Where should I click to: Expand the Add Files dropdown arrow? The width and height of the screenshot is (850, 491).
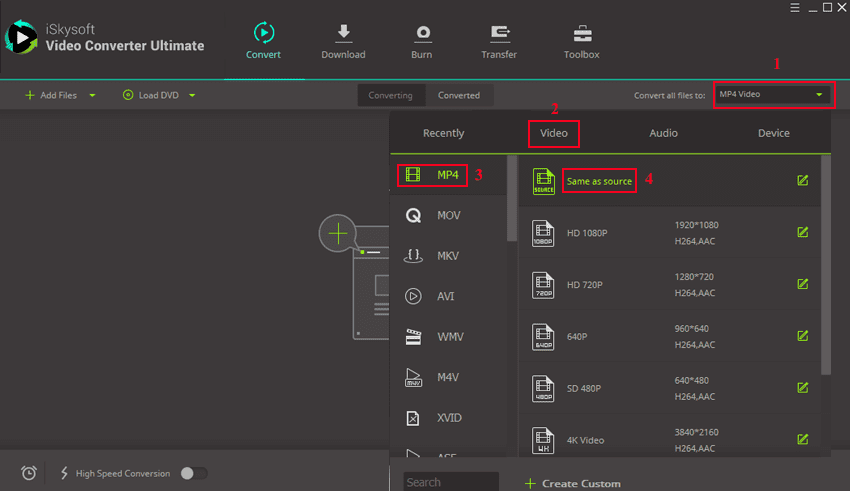[x=93, y=96]
